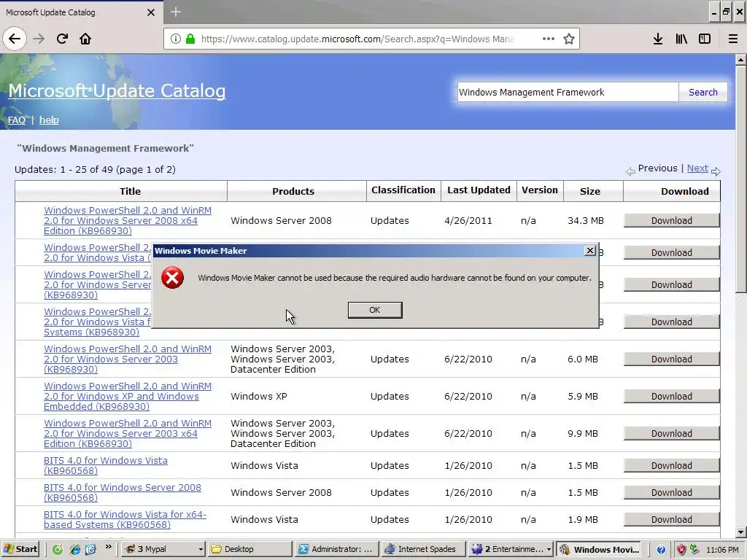Download the 1.9 MB BITS Vista x64 update
The width and height of the screenshot is (747, 560).
coord(671,519)
